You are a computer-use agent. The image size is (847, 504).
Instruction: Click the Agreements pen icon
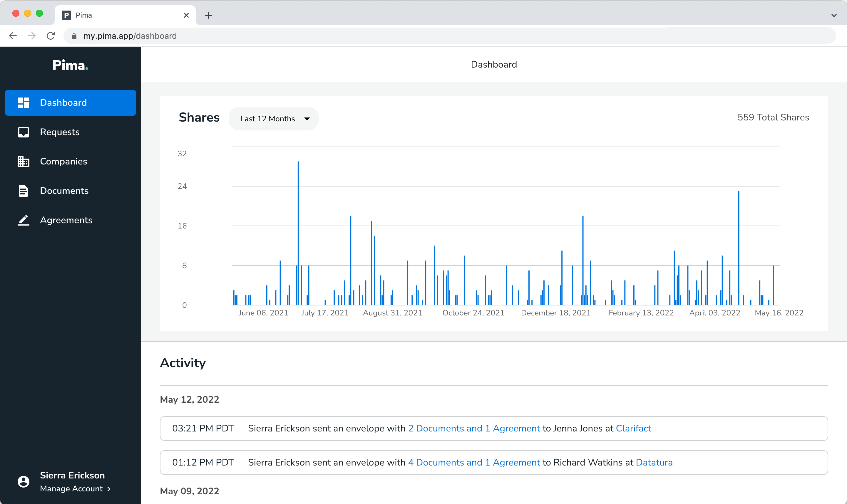pos(24,220)
